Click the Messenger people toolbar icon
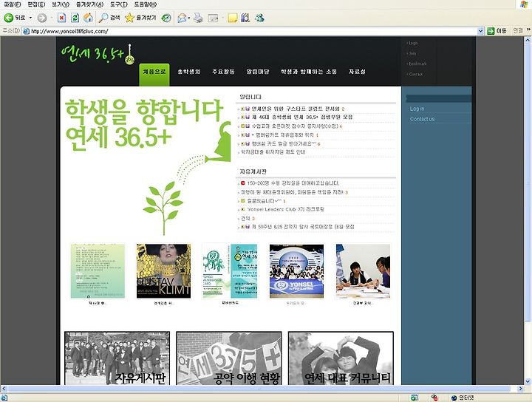 click(x=259, y=18)
